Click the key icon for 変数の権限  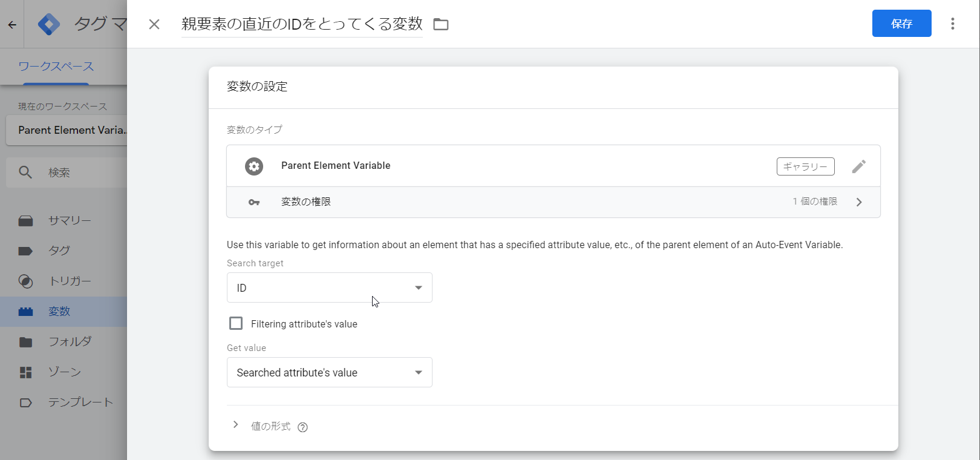pos(254,202)
